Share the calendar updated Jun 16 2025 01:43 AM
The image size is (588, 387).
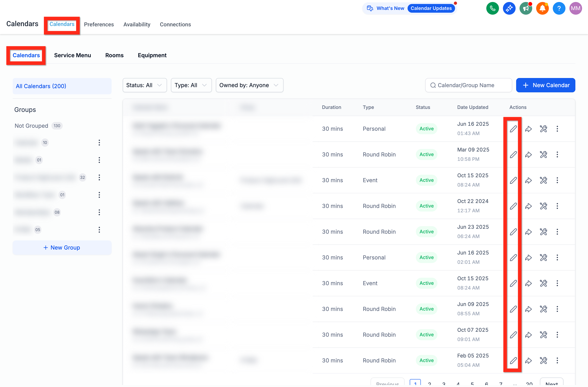click(528, 129)
